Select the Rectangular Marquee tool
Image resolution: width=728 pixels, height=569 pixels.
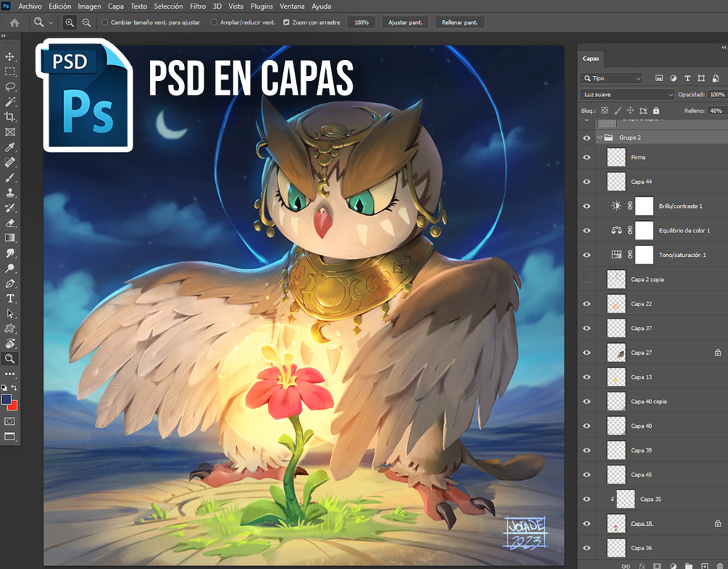[x=9, y=72]
